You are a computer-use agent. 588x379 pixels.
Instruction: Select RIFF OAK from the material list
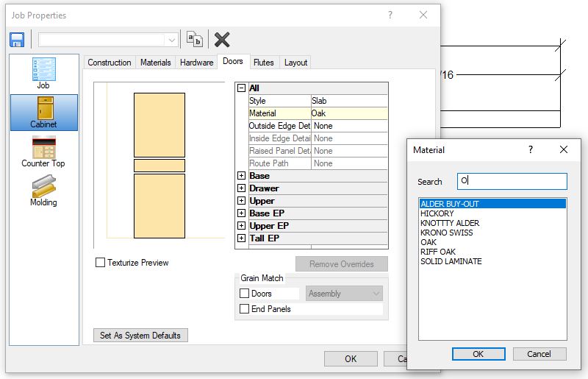[438, 252]
